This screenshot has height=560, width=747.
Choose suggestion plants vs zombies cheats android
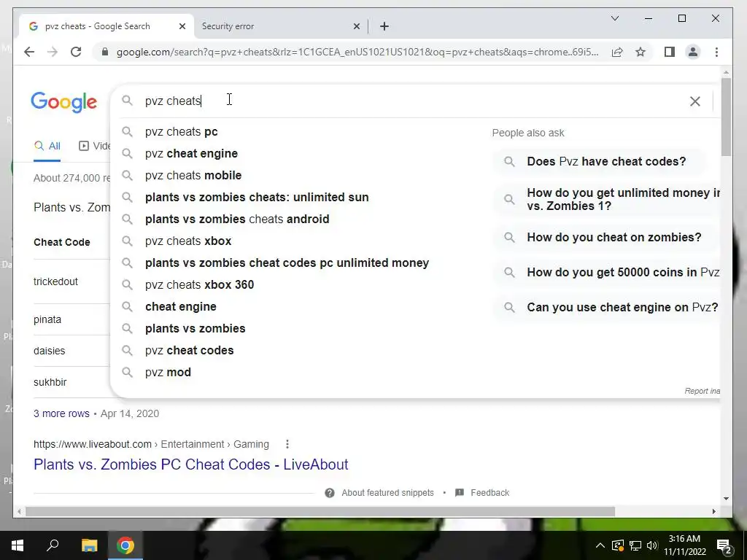pyautogui.click(x=237, y=219)
